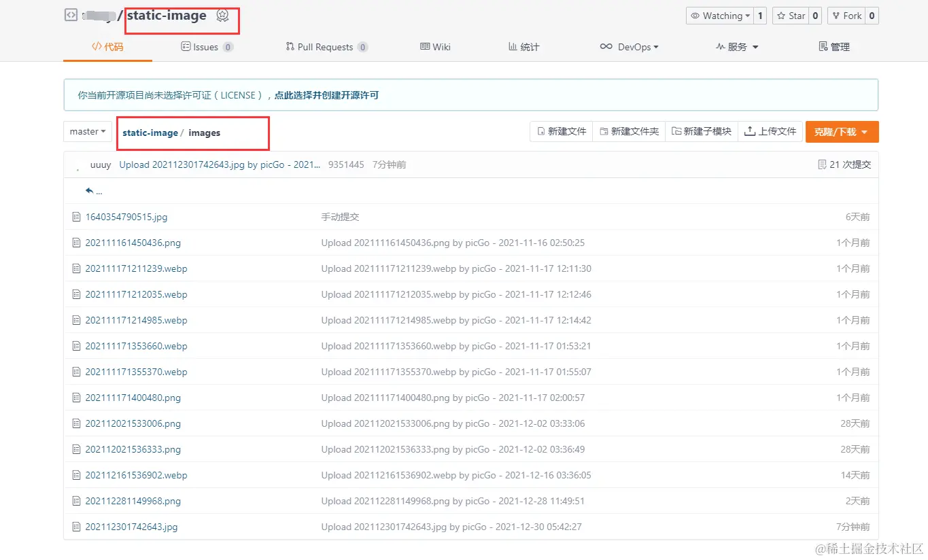928x560 pixels.
Task: Click the repository code icon beside the title
Action: pyautogui.click(x=71, y=15)
